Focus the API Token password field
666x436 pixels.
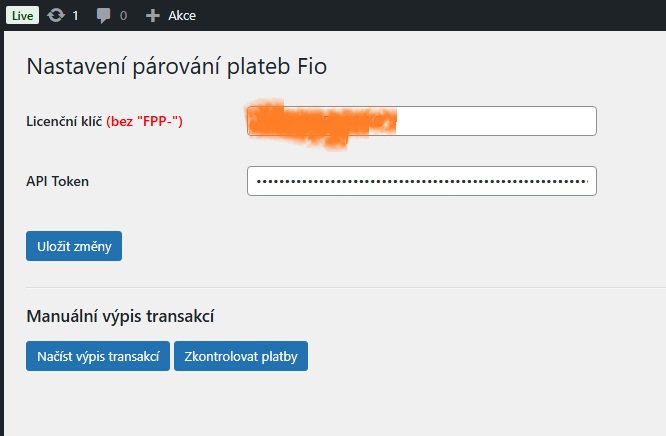click(x=422, y=181)
